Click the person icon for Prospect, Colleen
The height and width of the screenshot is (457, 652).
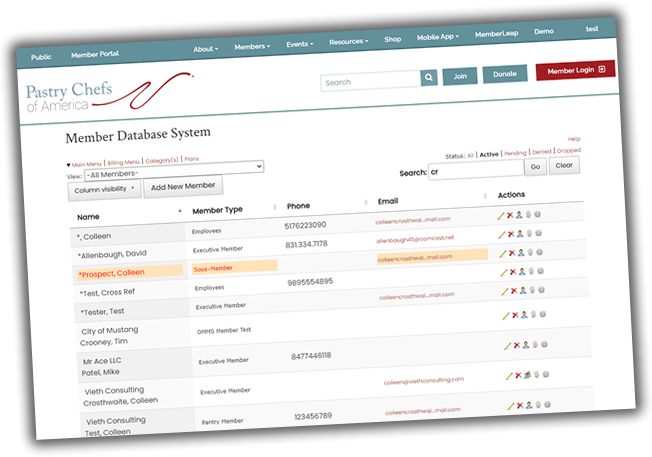[521, 252]
